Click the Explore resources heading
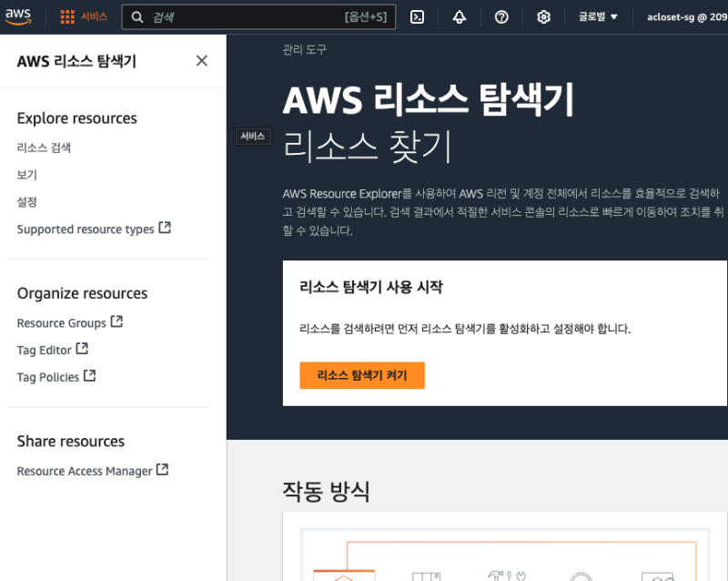Screen dimensions: 728x581 76,118
